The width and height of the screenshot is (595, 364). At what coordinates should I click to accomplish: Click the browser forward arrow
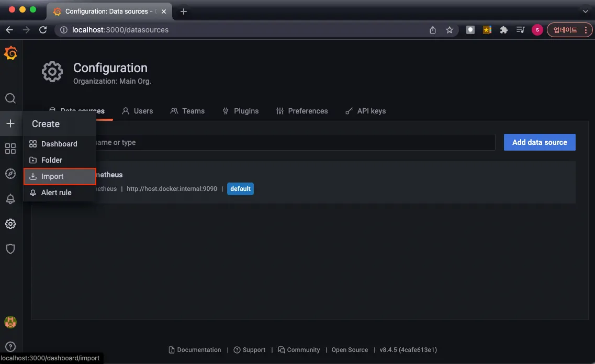tap(26, 30)
